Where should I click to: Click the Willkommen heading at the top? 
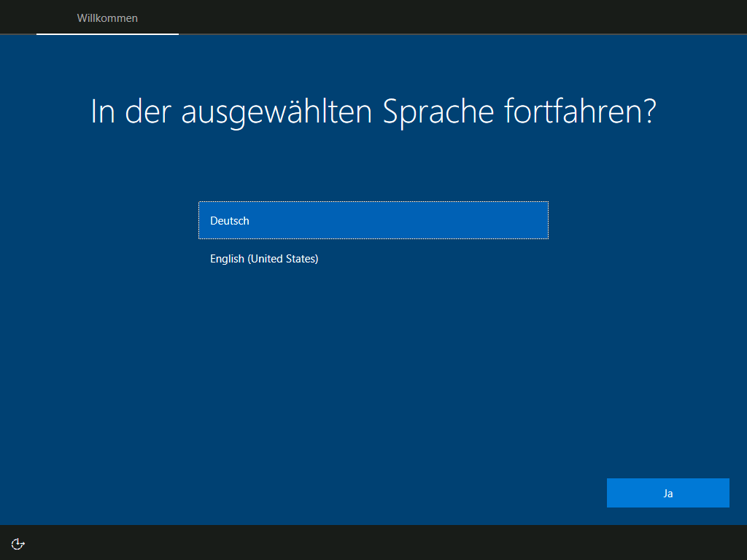tap(107, 17)
